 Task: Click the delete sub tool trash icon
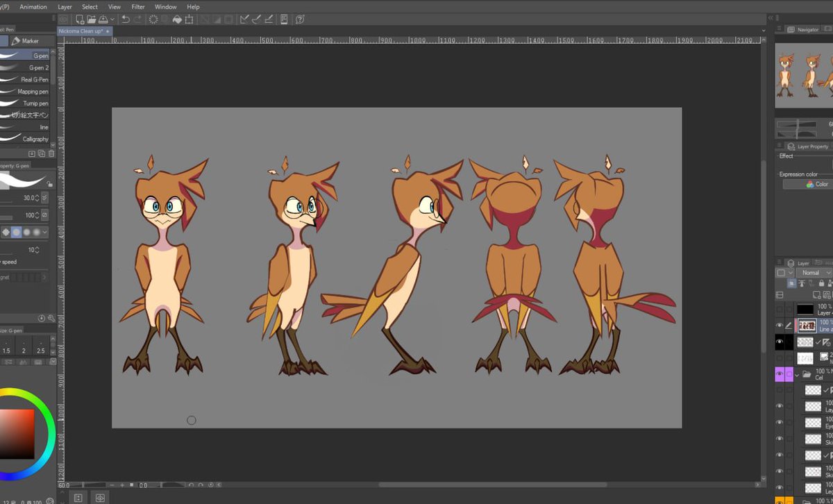pos(51,153)
